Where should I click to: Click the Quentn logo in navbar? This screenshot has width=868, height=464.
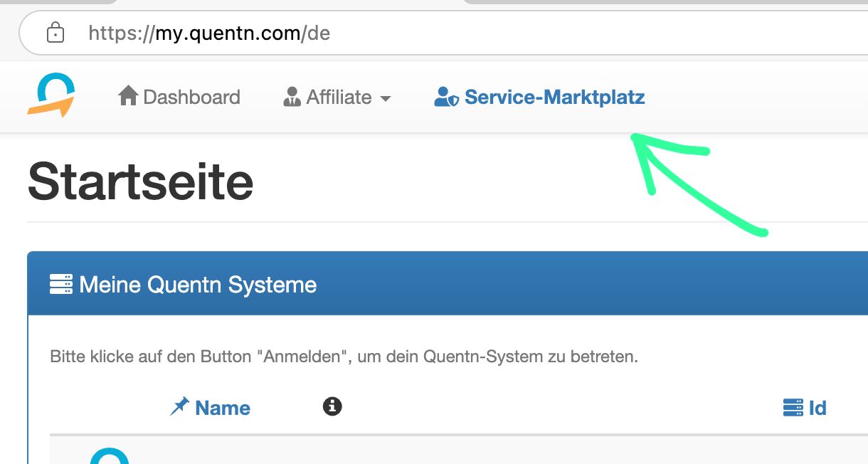tap(52, 95)
